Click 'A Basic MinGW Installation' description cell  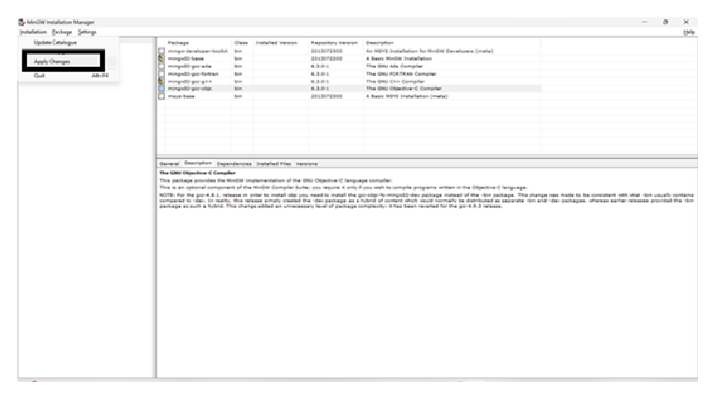pyautogui.click(x=399, y=59)
